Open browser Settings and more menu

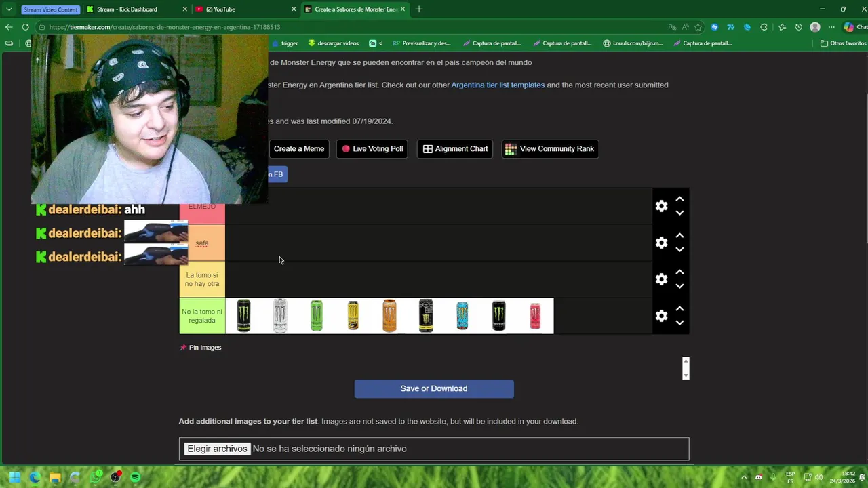click(831, 27)
